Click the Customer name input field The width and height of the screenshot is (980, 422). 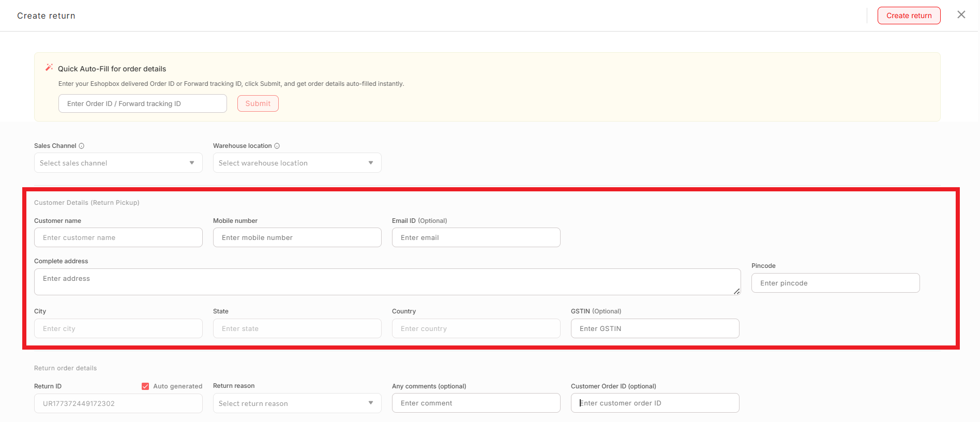pyautogui.click(x=118, y=237)
